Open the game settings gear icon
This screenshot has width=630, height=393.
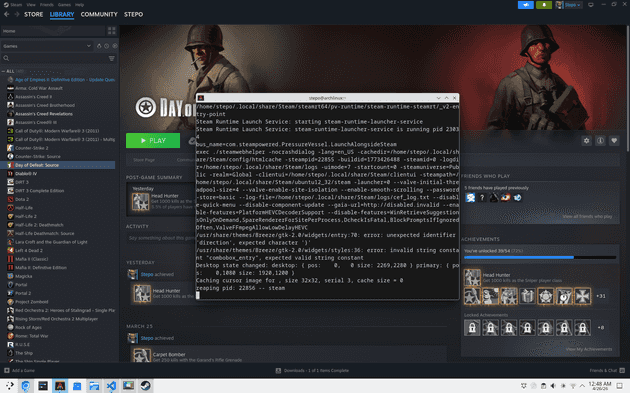click(x=587, y=141)
